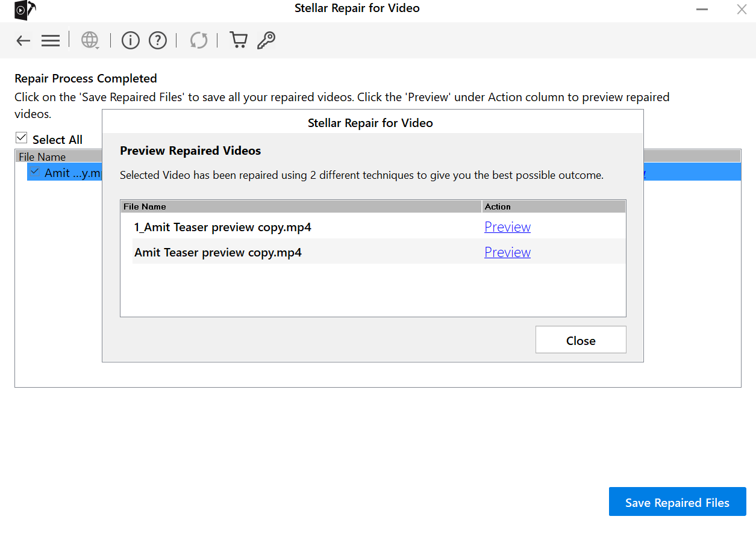
Task: Open the language globe dropdown
Action: click(90, 40)
